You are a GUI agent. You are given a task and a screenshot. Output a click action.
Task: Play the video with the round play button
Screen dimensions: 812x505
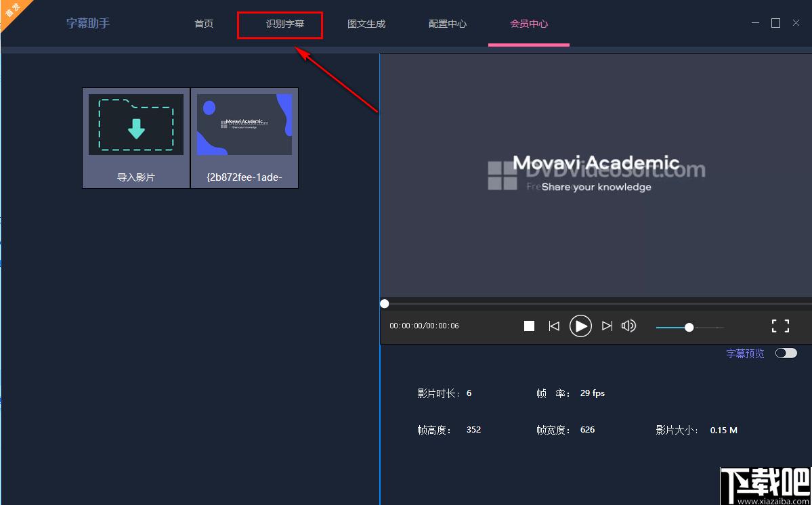(580, 326)
